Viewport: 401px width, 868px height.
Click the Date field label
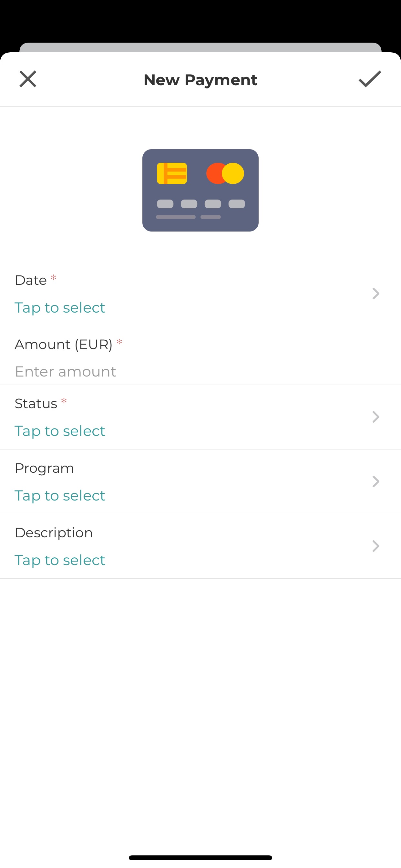[31, 280]
